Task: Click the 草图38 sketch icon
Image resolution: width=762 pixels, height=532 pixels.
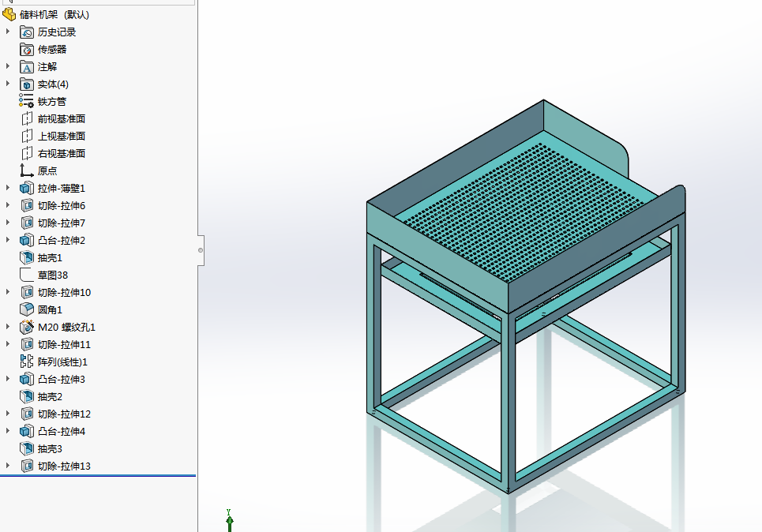Action: point(27,275)
